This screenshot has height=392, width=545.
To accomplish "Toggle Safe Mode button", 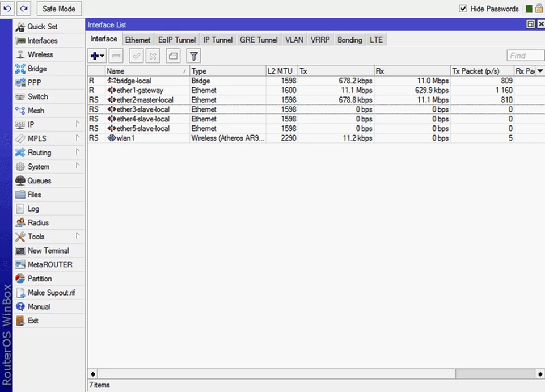I will (x=59, y=9).
